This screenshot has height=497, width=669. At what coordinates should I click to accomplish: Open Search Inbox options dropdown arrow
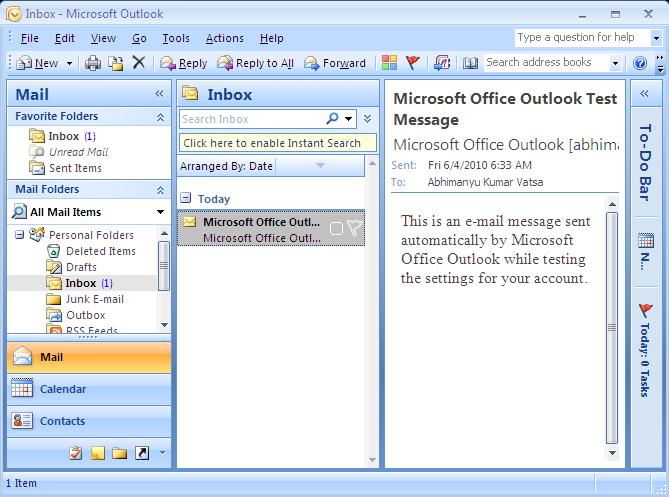(x=349, y=119)
